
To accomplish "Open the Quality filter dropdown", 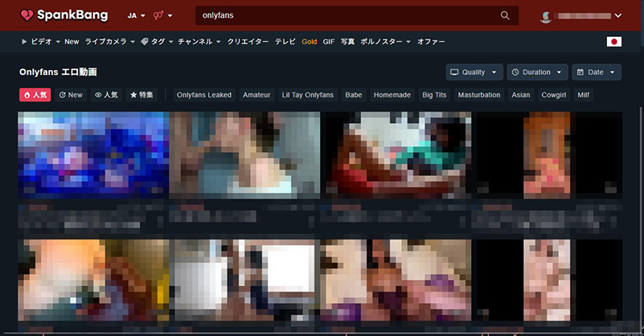I will tap(474, 72).
